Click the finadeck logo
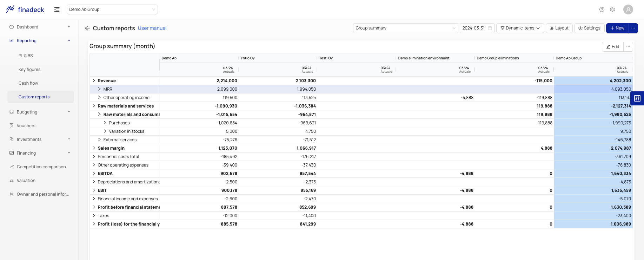The width and height of the screenshot is (644, 260). pos(25,9)
